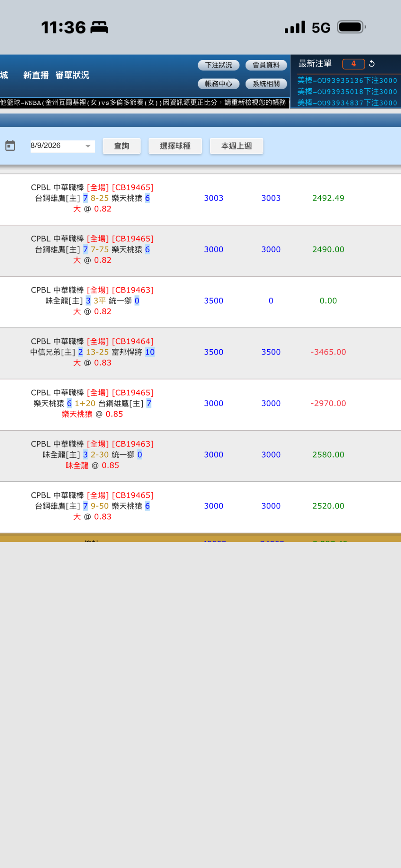The width and height of the screenshot is (401, 868).
Task: Switch to 新直播 tab
Action: pyautogui.click(x=36, y=75)
